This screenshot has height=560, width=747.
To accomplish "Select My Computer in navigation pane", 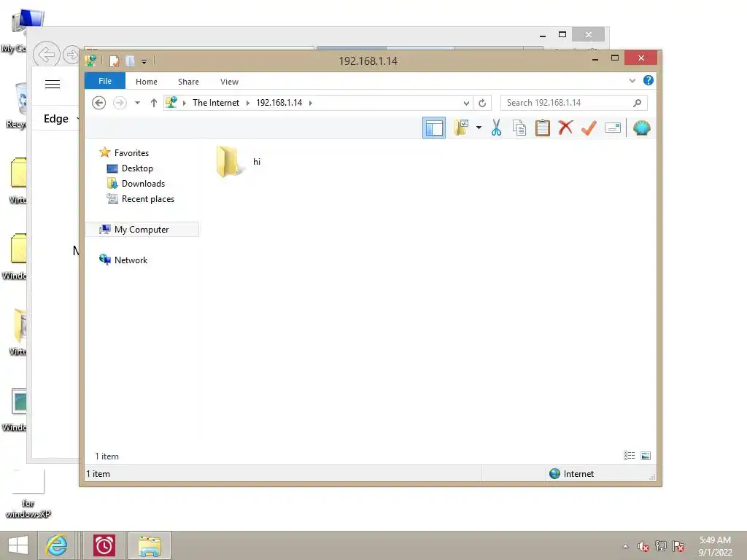I will tap(142, 230).
